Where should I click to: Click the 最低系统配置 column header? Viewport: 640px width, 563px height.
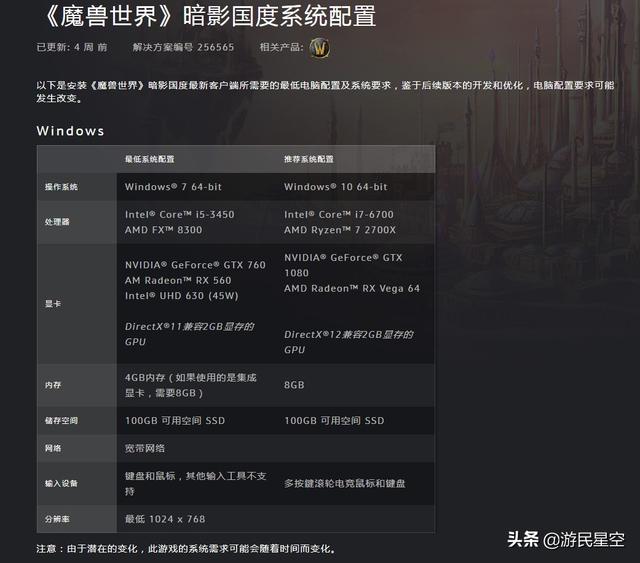(149, 159)
